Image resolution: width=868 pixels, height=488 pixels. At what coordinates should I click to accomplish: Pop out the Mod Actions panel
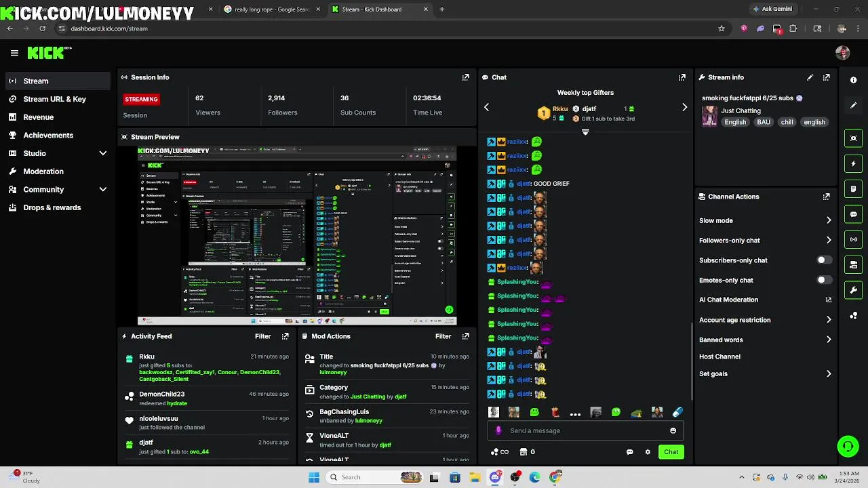pos(465,336)
